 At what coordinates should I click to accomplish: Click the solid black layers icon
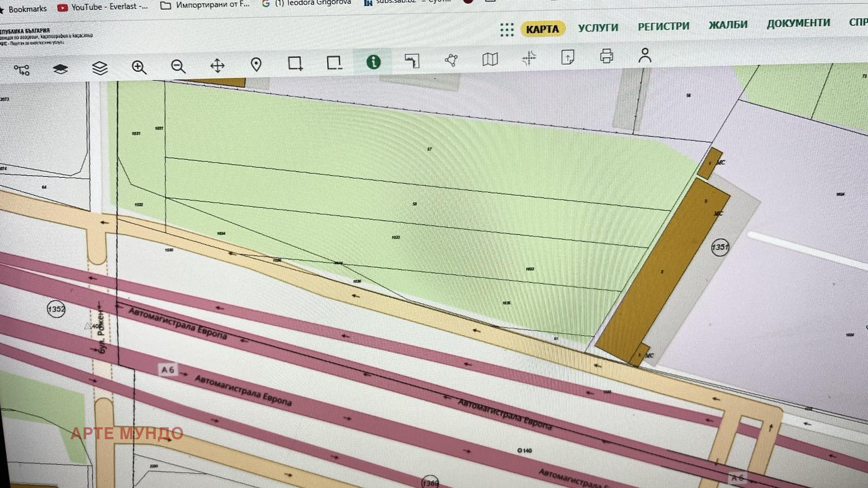click(60, 69)
